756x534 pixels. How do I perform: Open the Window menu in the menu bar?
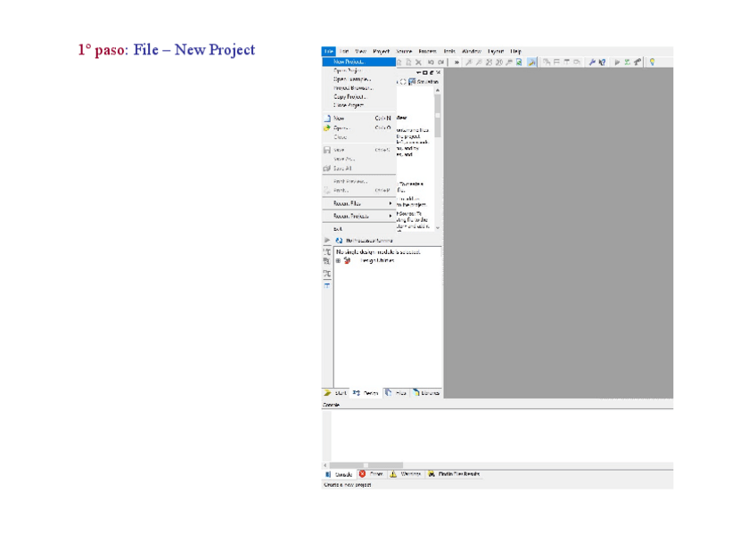pos(472,51)
